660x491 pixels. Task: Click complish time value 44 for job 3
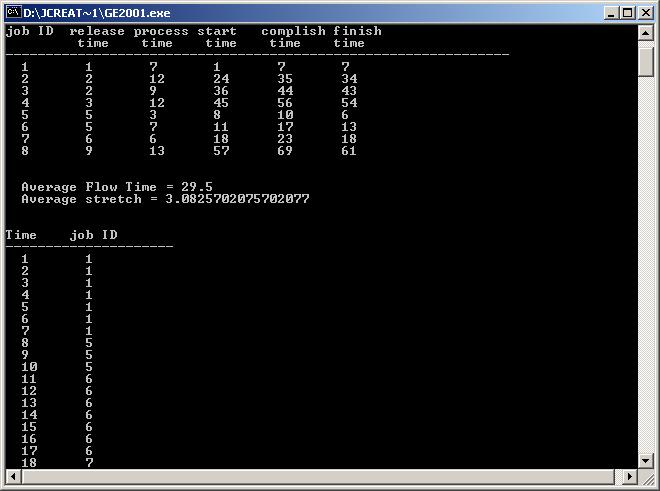click(x=285, y=91)
